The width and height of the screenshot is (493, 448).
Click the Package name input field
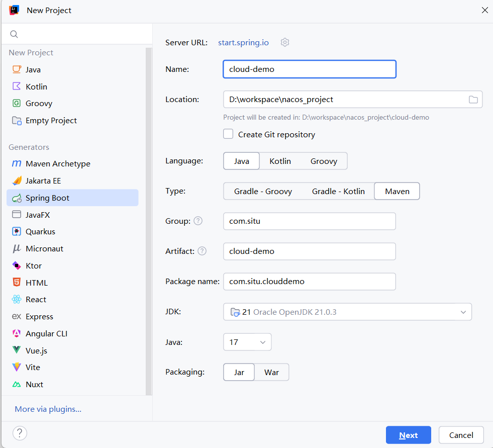[x=310, y=281]
